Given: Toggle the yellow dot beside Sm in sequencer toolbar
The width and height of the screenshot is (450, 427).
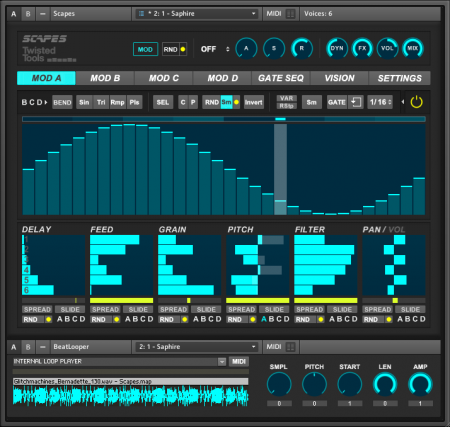Looking at the screenshot, I should [236, 102].
